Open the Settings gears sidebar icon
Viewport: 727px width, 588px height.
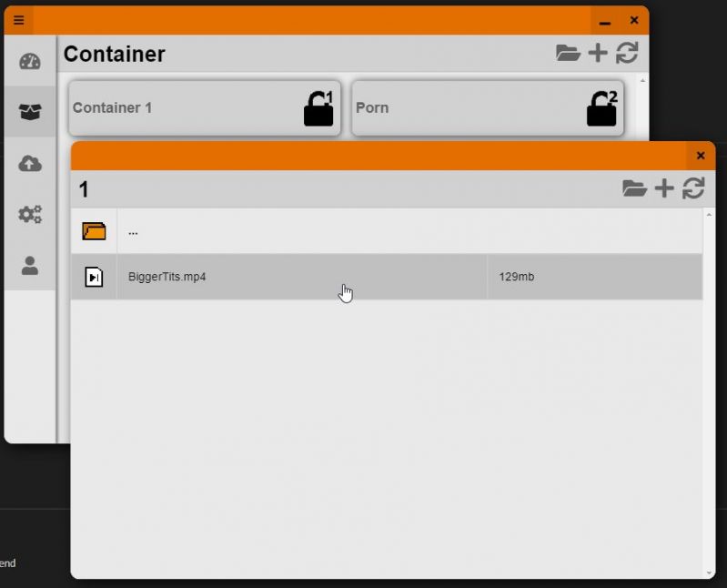[x=30, y=214]
